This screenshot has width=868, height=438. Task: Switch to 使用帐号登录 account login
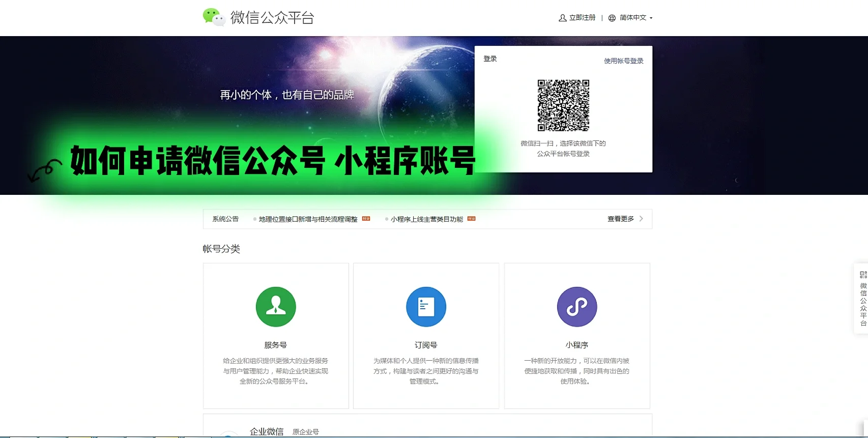[x=623, y=61]
